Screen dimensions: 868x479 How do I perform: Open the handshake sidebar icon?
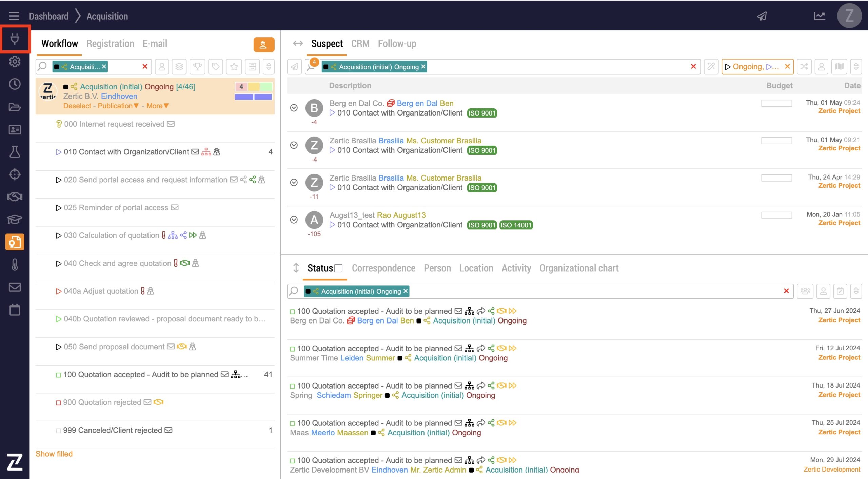tap(15, 196)
